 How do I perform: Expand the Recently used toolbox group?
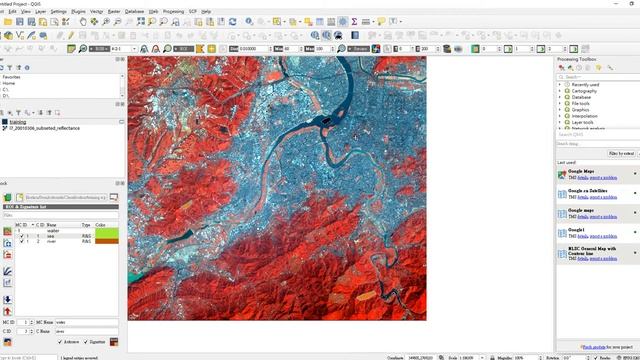(x=560, y=84)
